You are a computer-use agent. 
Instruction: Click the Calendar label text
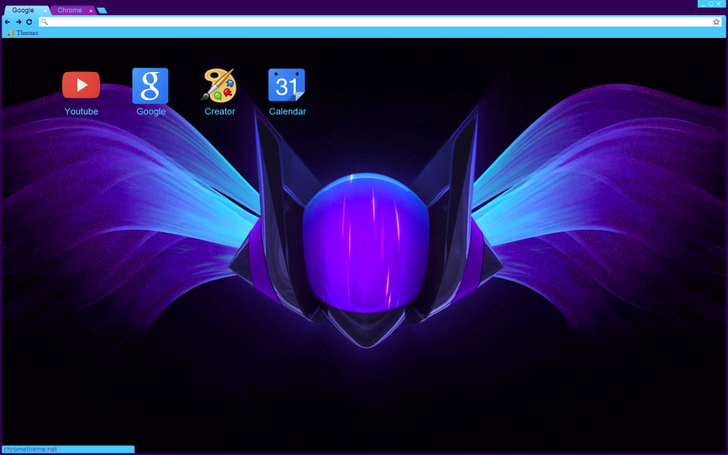point(287,111)
